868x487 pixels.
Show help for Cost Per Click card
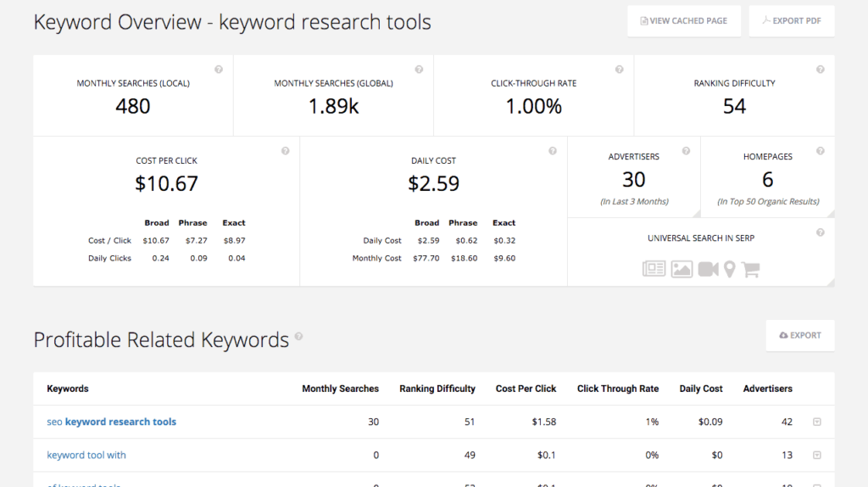tap(285, 151)
